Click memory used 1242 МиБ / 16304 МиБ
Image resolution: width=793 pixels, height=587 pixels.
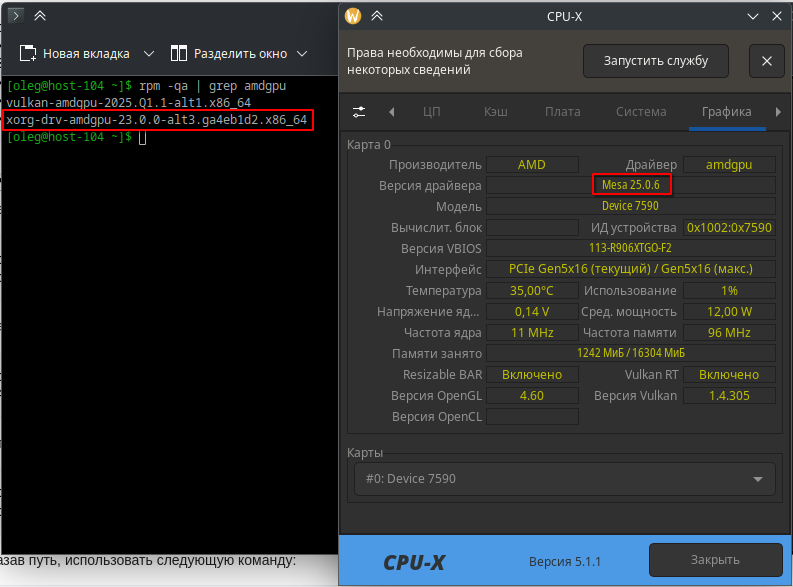click(x=631, y=353)
